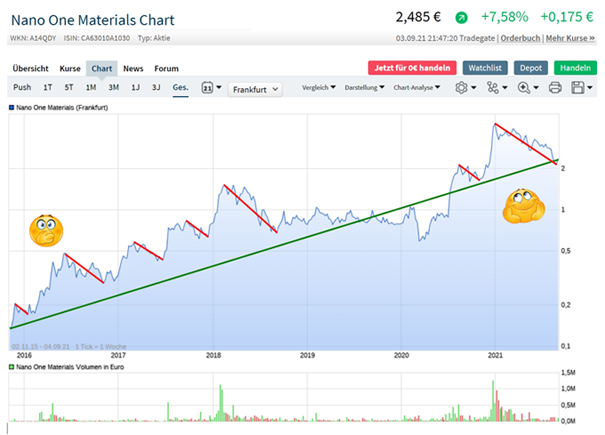Image resolution: width=605 pixels, height=435 pixels.
Task: Switch to the Kurse tab
Action: pos(70,69)
